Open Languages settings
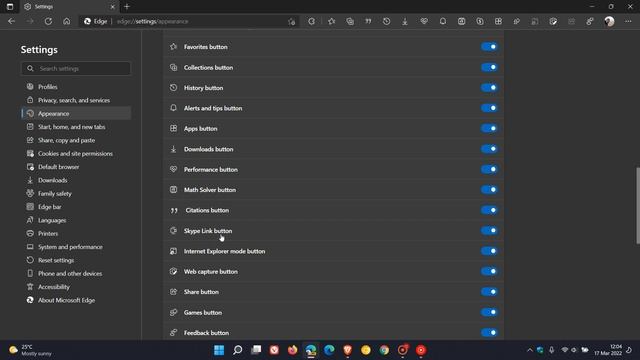This screenshot has width=640, height=360. [x=76, y=220]
